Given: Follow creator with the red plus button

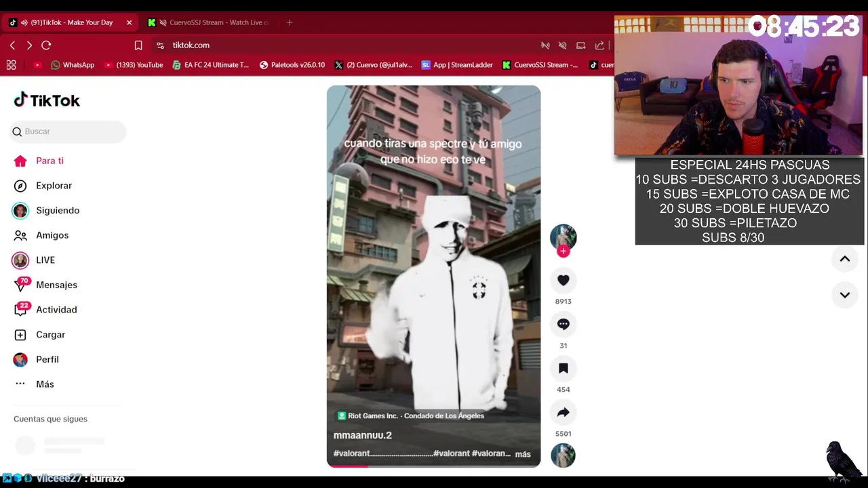Looking at the screenshot, I should 563,251.
